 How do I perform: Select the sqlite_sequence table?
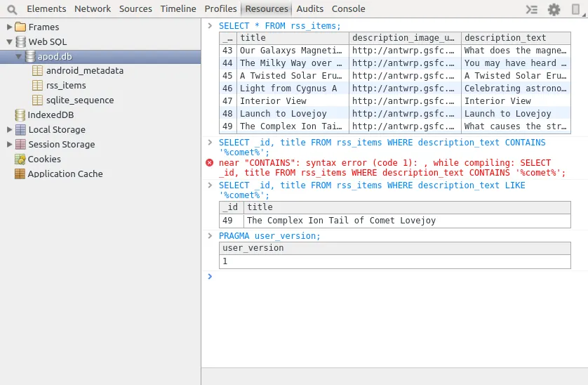[79, 100]
